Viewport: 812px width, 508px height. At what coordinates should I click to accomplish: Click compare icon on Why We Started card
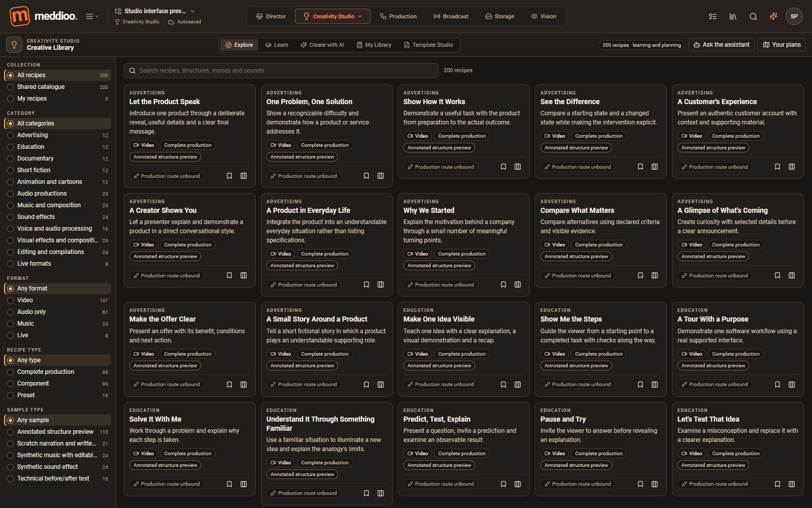pos(518,284)
